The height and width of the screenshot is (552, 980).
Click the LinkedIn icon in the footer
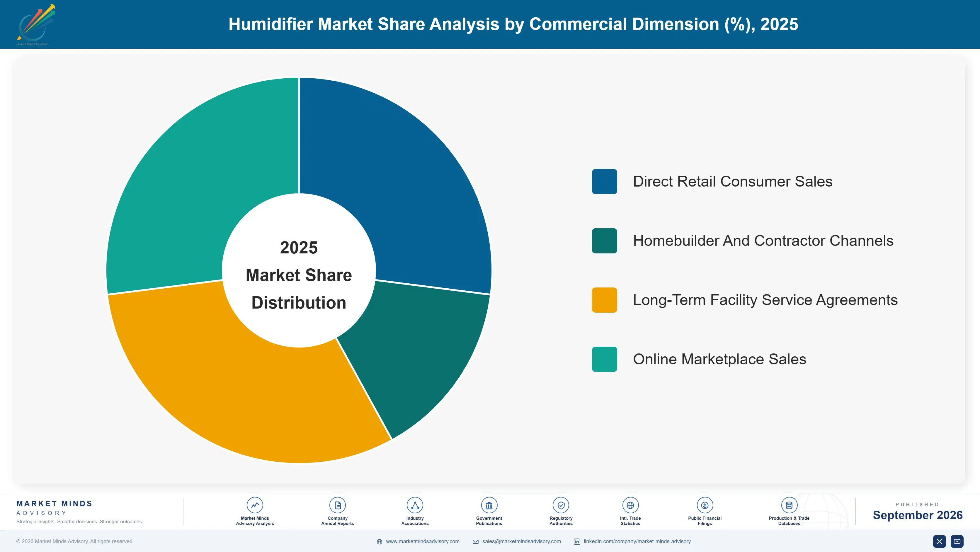coord(577,542)
